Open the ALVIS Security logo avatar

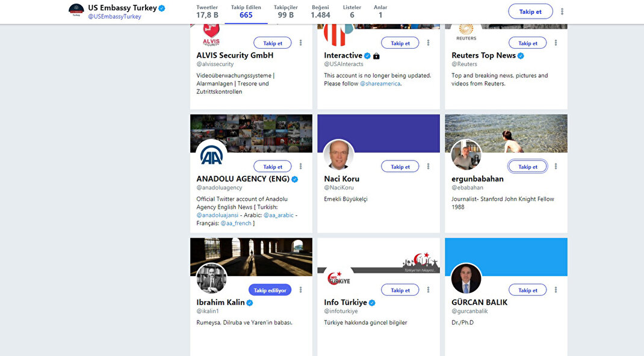coord(211,35)
